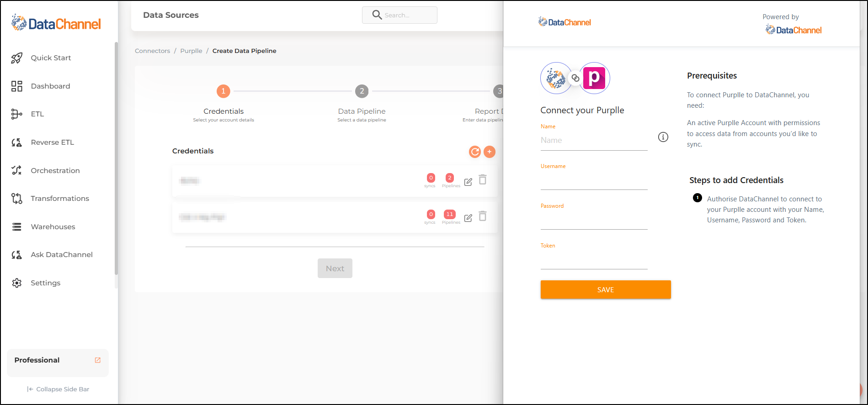Click the Powered by DataChannel logo

(793, 30)
